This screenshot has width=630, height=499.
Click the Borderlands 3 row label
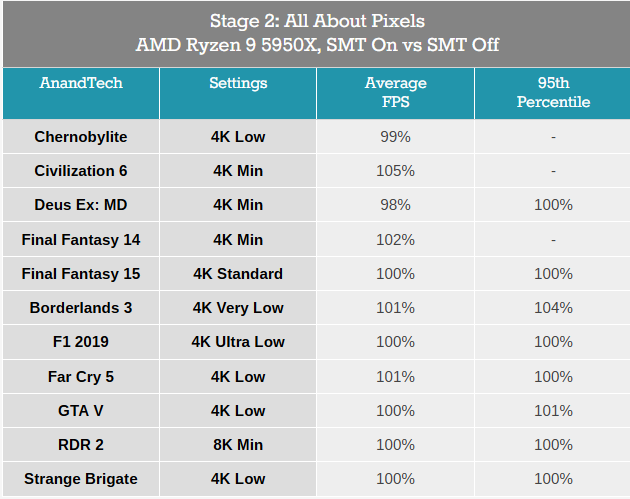pos(81,308)
